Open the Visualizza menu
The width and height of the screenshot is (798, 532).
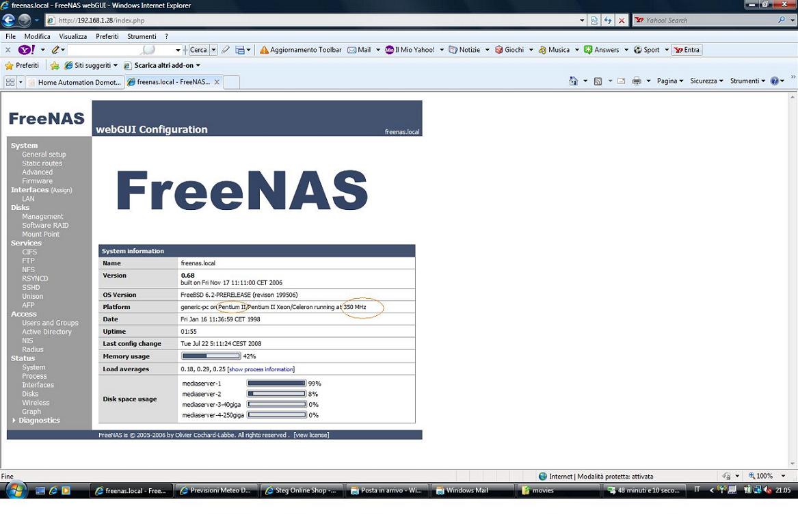[x=72, y=37]
